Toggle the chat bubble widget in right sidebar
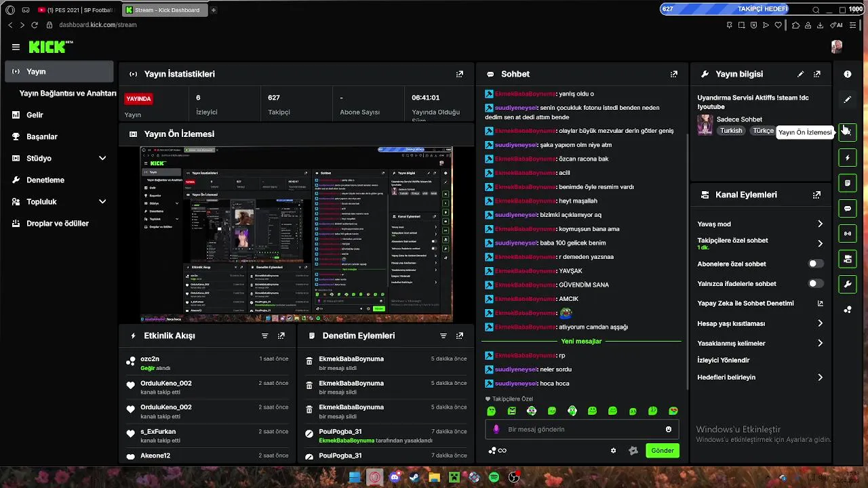 click(848, 209)
